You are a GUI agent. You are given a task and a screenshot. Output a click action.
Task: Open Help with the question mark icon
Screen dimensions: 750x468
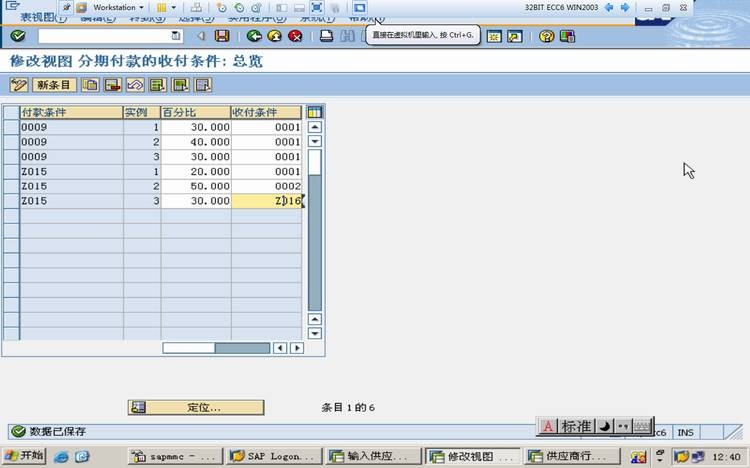[x=546, y=36]
